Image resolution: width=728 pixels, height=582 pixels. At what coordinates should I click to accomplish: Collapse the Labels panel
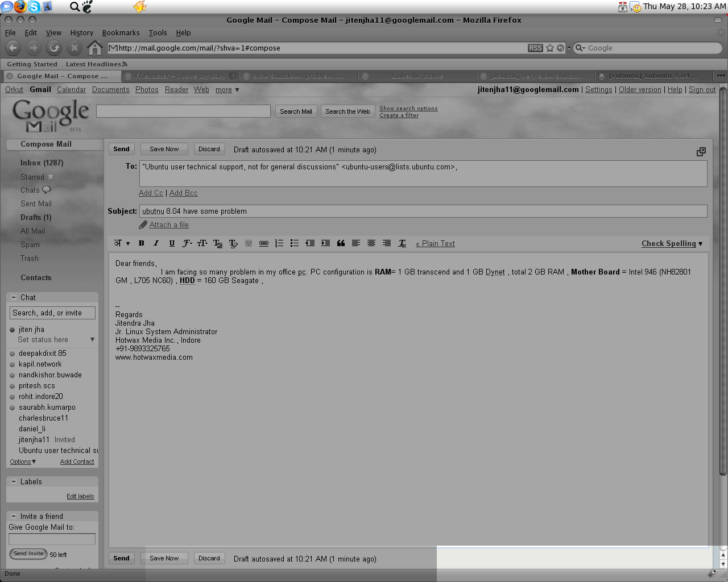coord(14,481)
